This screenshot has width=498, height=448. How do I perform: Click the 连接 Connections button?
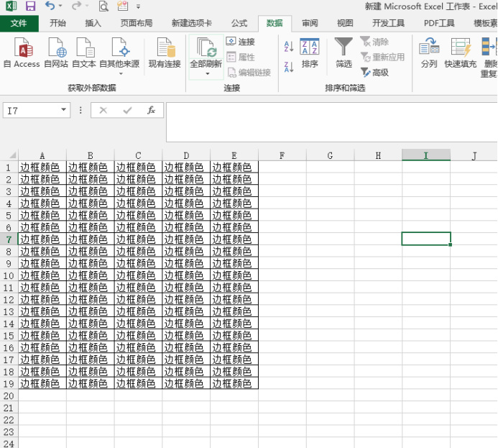point(241,42)
